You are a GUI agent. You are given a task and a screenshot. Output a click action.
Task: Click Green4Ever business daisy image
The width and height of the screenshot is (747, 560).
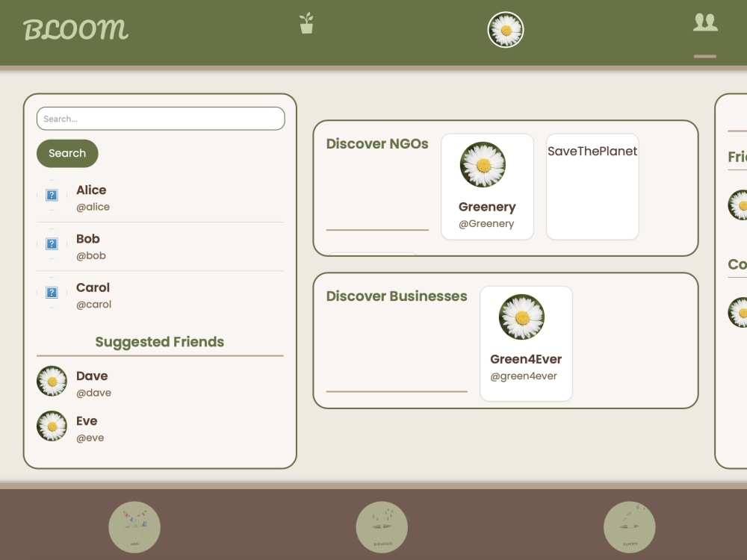point(521,317)
